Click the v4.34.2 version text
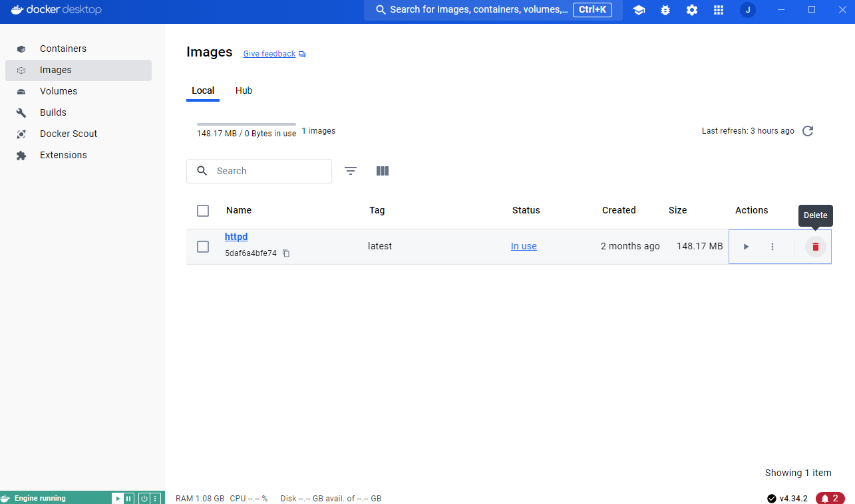 (x=794, y=499)
